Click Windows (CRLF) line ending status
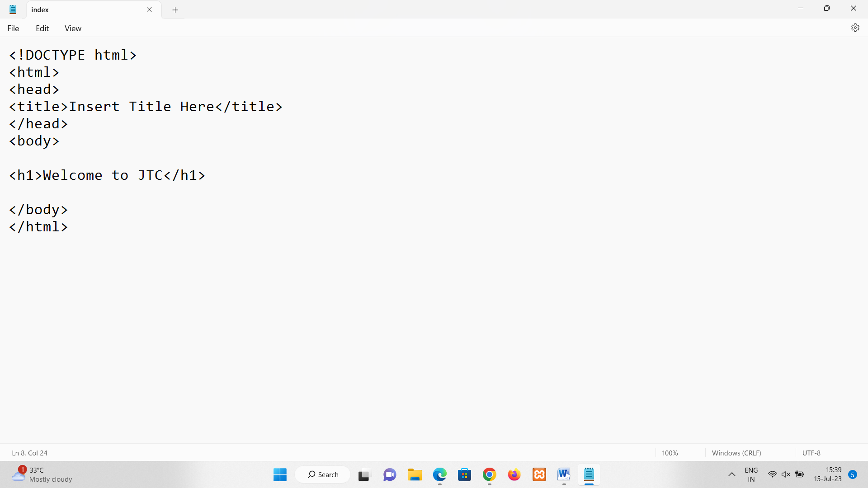The width and height of the screenshot is (868, 488). [736, 453]
